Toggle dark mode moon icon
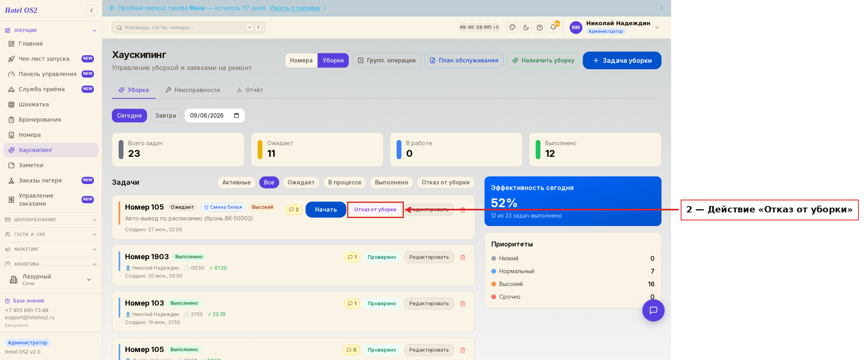 (526, 27)
